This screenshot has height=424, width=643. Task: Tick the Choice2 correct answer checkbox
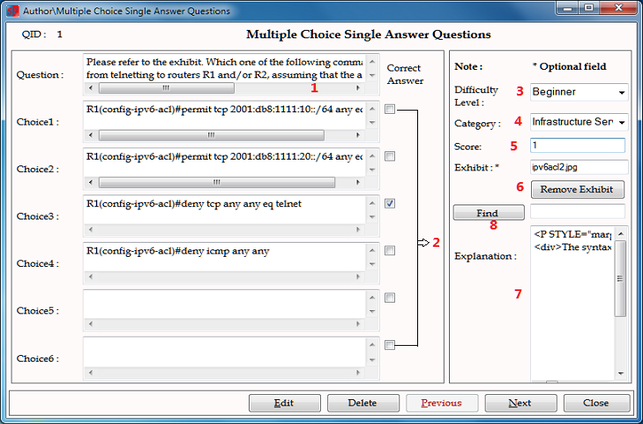click(x=390, y=156)
